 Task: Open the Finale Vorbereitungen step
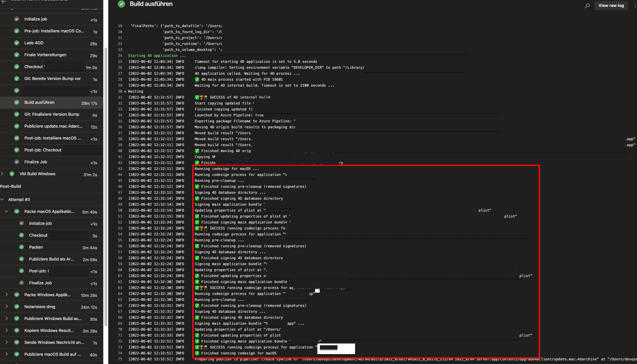pyautogui.click(x=45, y=55)
